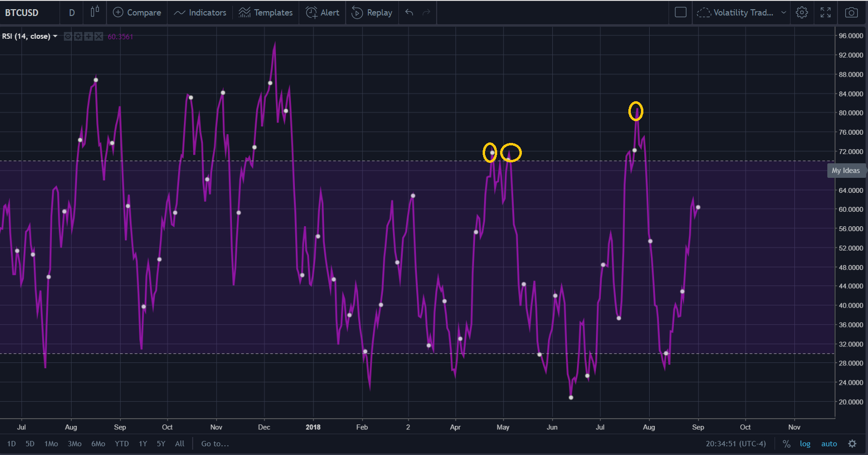Redo the last chart action
This screenshot has height=455, width=868.
tap(426, 13)
